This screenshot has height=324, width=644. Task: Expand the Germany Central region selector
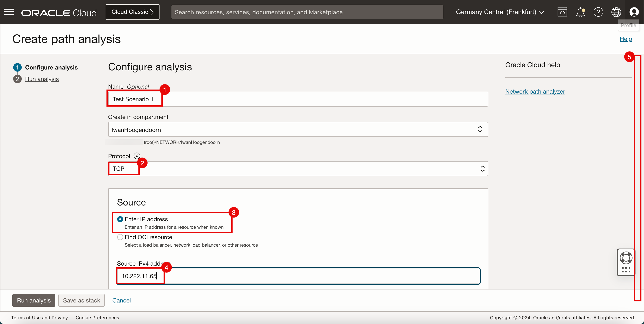(x=500, y=12)
